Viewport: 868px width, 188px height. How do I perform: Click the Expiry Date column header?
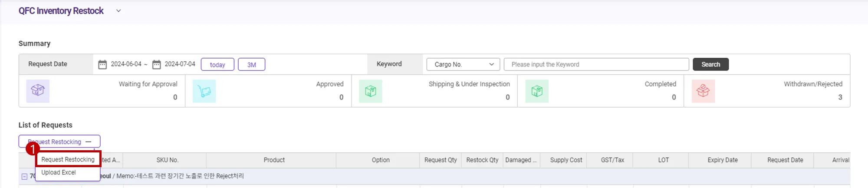point(722,160)
